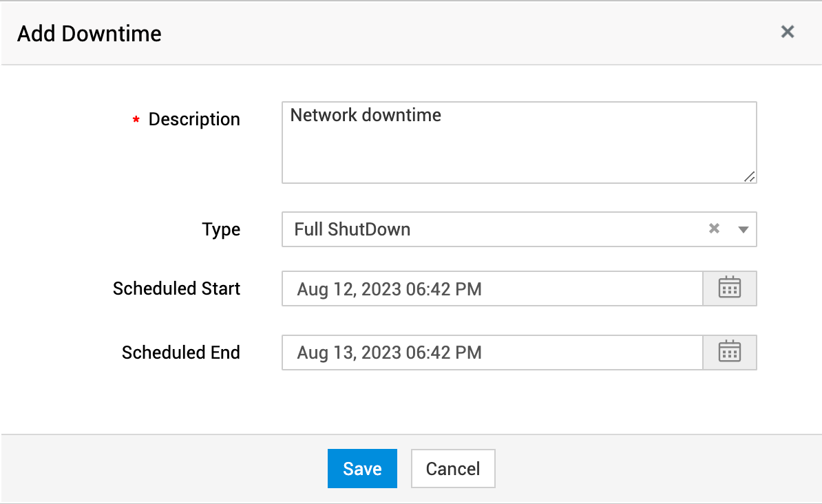Focus the Scheduled Start date field

click(492, 288)
